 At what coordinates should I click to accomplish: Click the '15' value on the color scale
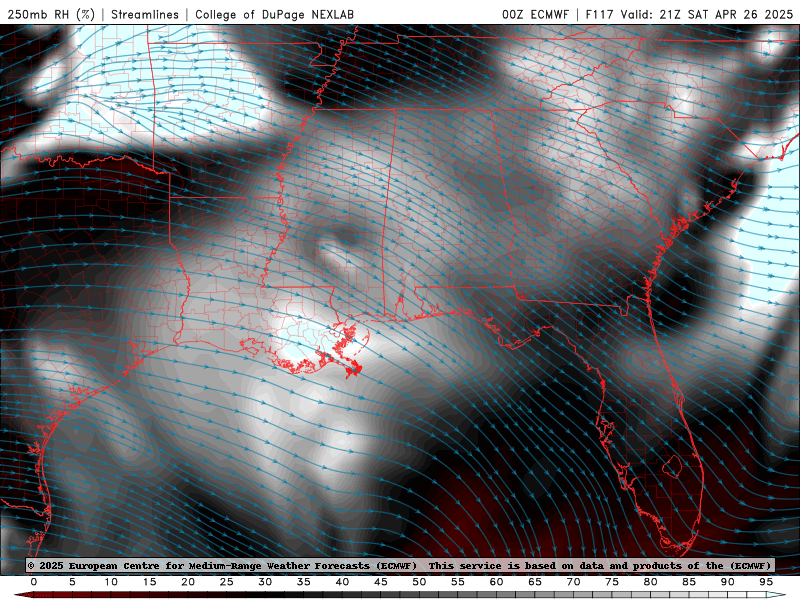(149, 582)
